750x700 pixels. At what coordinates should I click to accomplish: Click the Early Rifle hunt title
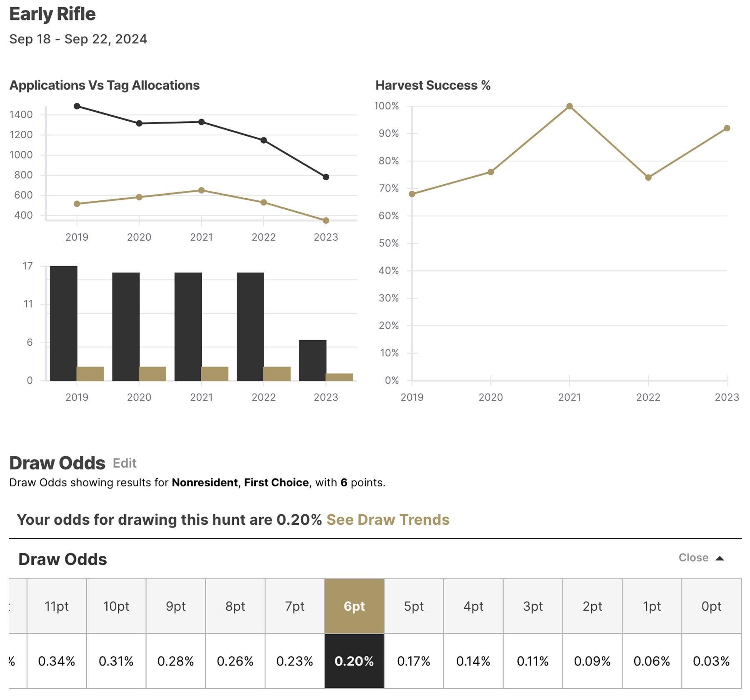point(52,14)
